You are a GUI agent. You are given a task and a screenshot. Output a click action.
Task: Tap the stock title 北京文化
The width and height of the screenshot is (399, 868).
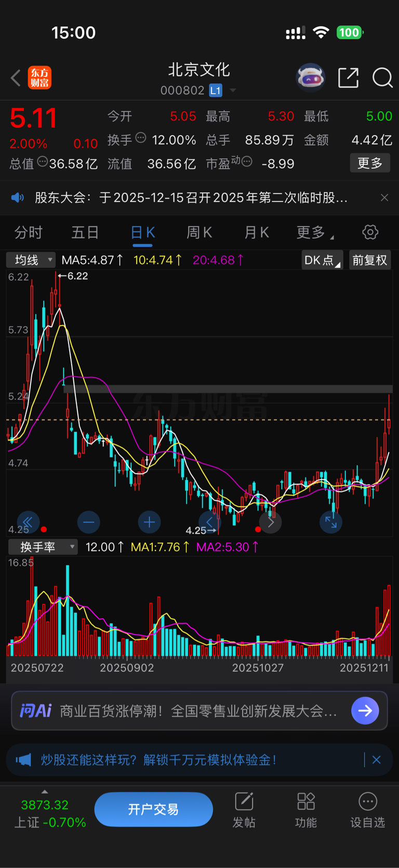[x=198, y=70]
